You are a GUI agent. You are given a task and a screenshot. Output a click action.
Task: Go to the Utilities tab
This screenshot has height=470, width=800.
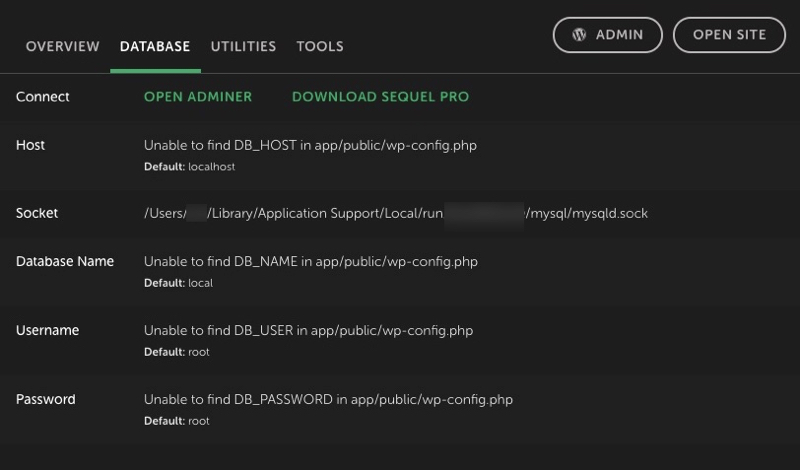click(x=243, y=46)
